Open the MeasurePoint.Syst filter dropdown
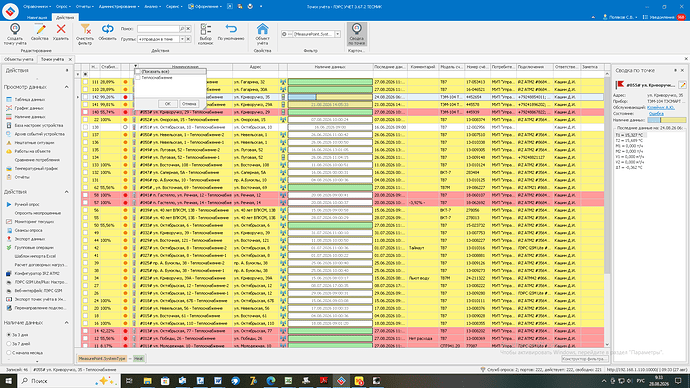Image resolution: width=690 pixels, height=388 pixels. coord(338,34)
